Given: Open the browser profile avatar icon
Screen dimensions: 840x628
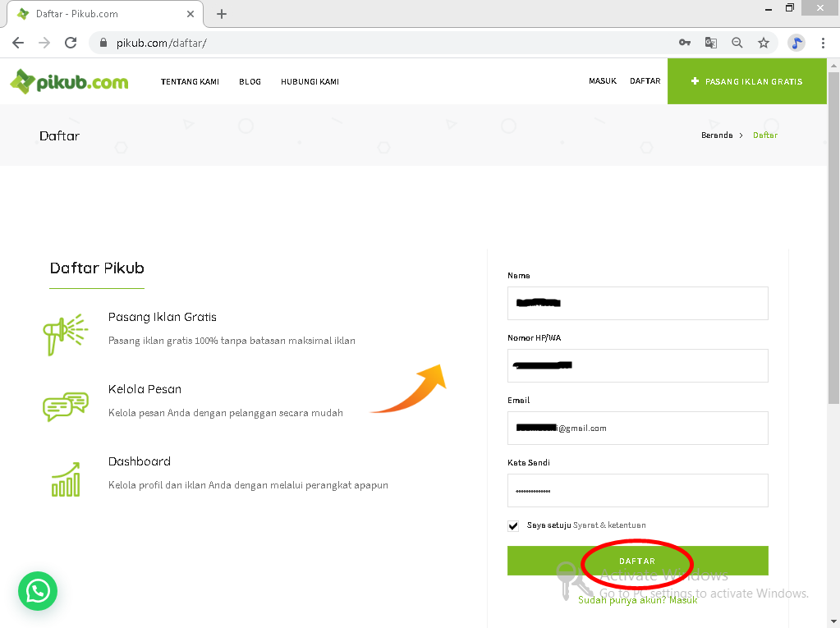Looking at the screenshot, I should click(x=796, y=42).
